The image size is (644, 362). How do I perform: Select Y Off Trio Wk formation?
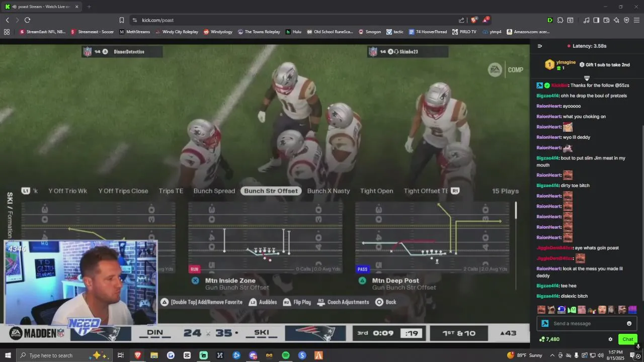pos(67,191)
